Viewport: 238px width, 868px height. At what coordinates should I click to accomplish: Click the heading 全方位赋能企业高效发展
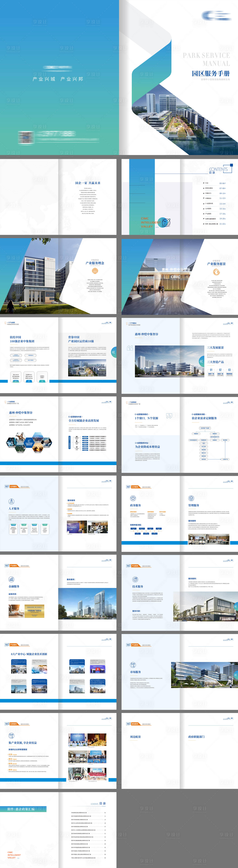(84, 420)
